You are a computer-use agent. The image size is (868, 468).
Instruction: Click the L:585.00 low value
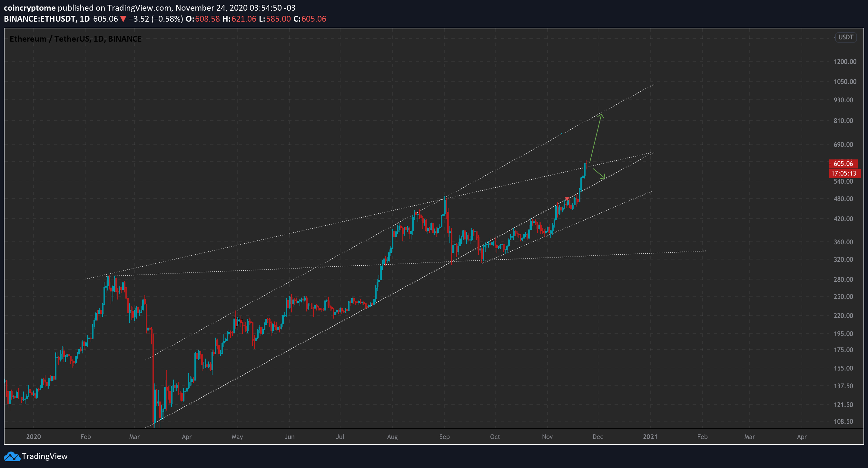(275, 19)
